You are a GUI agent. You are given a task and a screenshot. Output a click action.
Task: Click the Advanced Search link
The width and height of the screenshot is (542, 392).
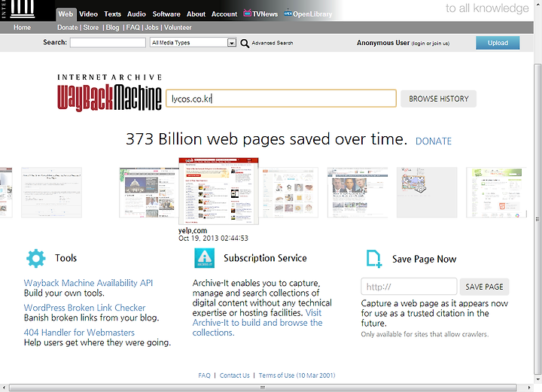click(x=273, y=43)
